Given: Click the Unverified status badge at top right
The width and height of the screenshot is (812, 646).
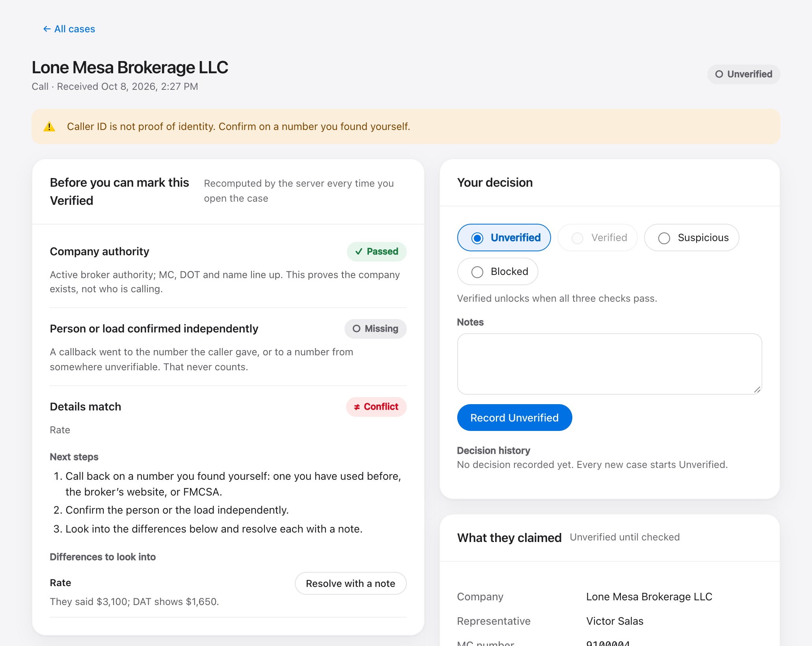Looking at the screenshot, I should click(x=743, y=74).
